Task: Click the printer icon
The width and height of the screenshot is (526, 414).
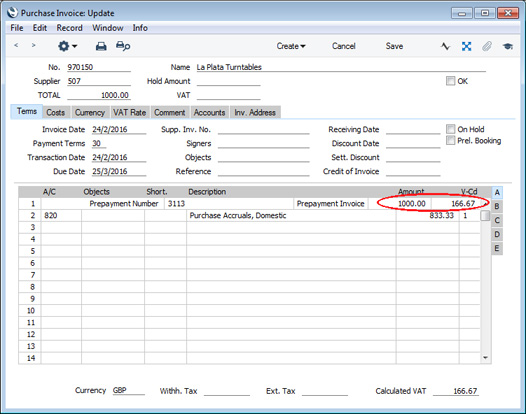Action: tap(101, 46)
